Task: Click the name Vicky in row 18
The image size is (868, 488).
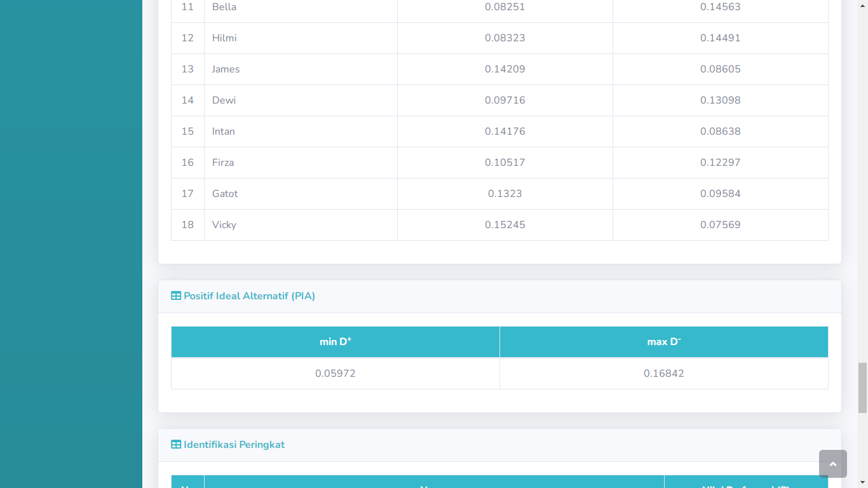Action: (224, 225)
